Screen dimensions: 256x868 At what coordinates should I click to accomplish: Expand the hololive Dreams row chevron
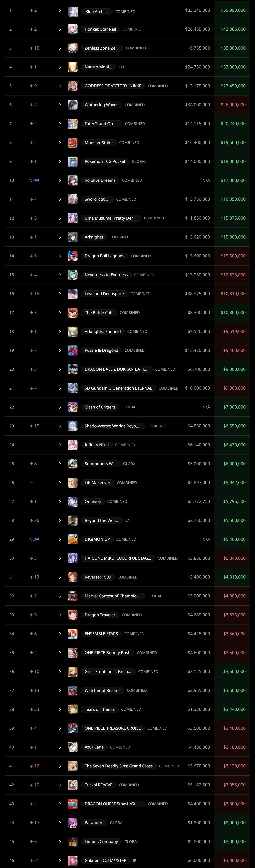pyautogui.click(x=60, y=180)
